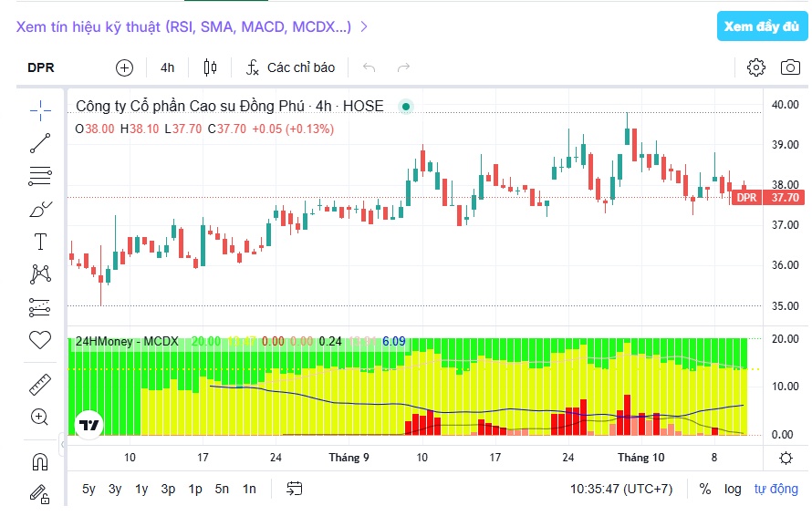Image resolution: width=812 pixels, height=516 pixels.
Task: Click the 20.00 MCDX axis label
Action: pyautogui.click(x=785, y=339)
